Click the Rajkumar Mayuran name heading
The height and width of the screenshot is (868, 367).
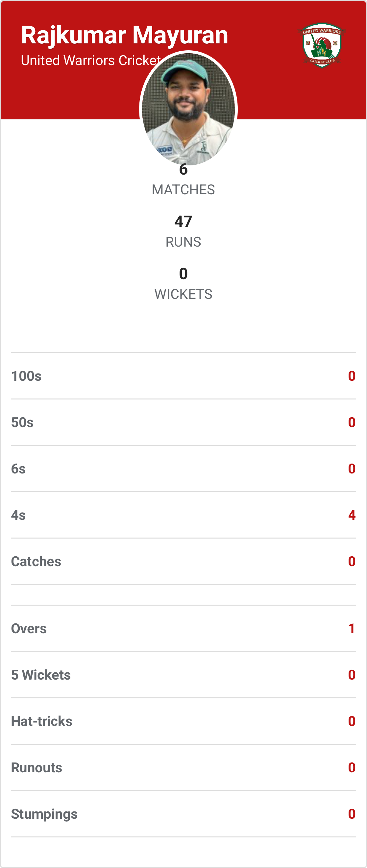pyautogui.click(x=124, y=35)
